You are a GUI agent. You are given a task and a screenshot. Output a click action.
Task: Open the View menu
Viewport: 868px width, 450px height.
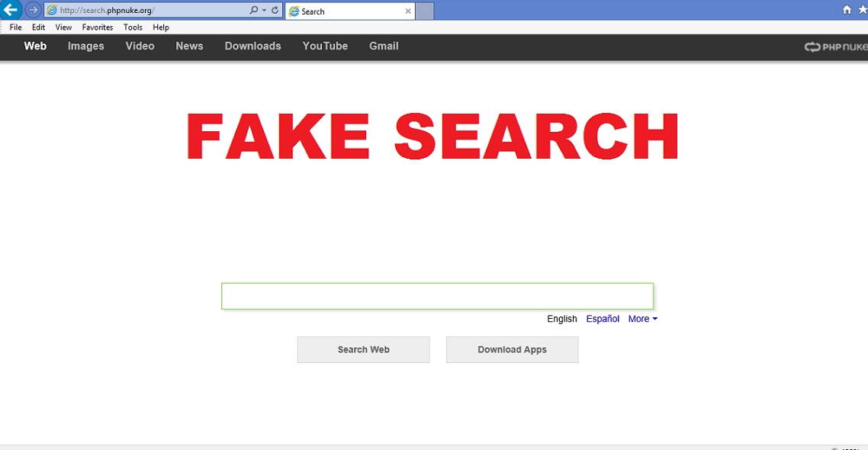tap(63, 27)
